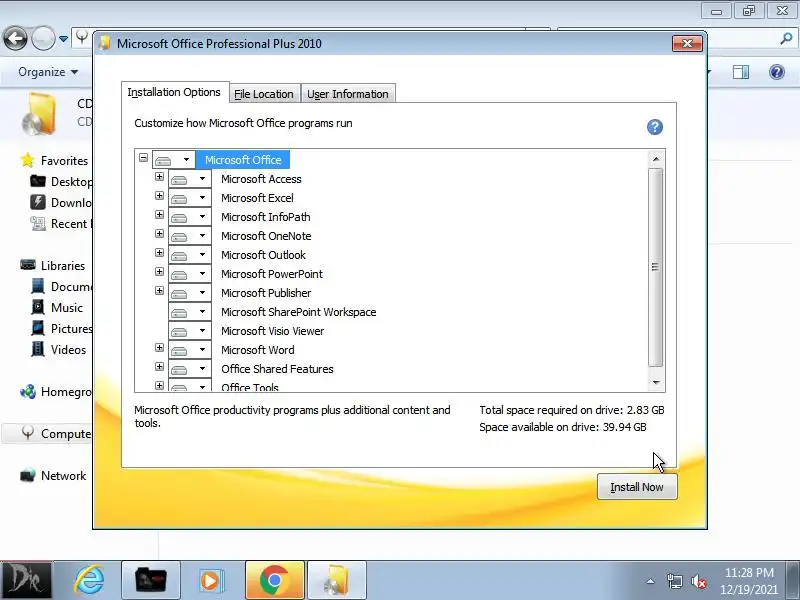Collapse the Microsoft Office root node

point(143,158)
